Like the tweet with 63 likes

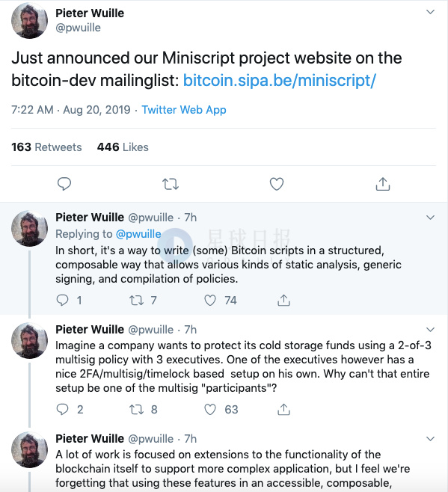[210, 410]
